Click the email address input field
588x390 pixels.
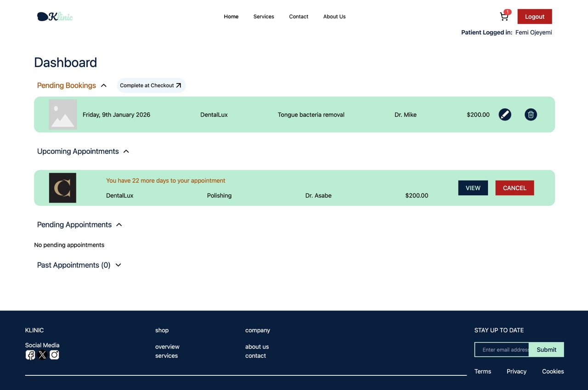point(502,350)
